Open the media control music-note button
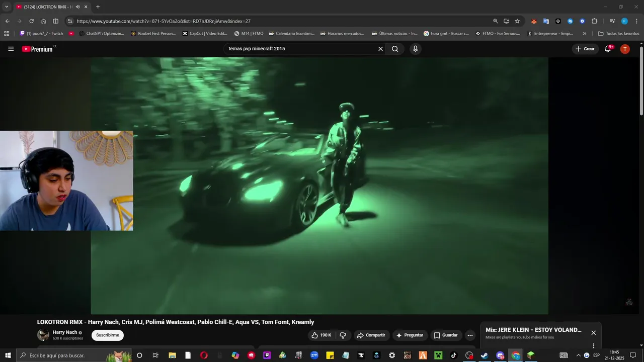The width and height of the screenshot is (644, 362). pyautogui.click(x=612, y=21)
